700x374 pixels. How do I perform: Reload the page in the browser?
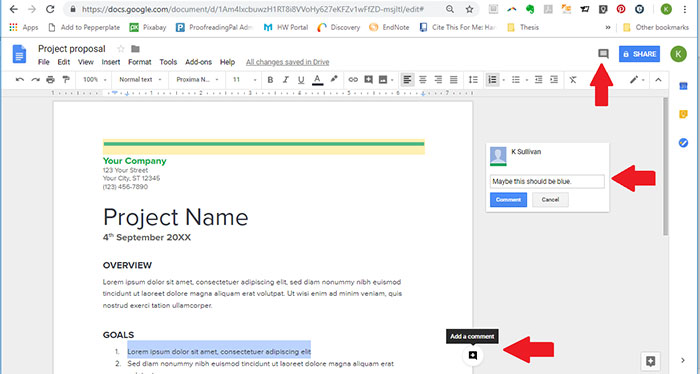pos(50,9)
